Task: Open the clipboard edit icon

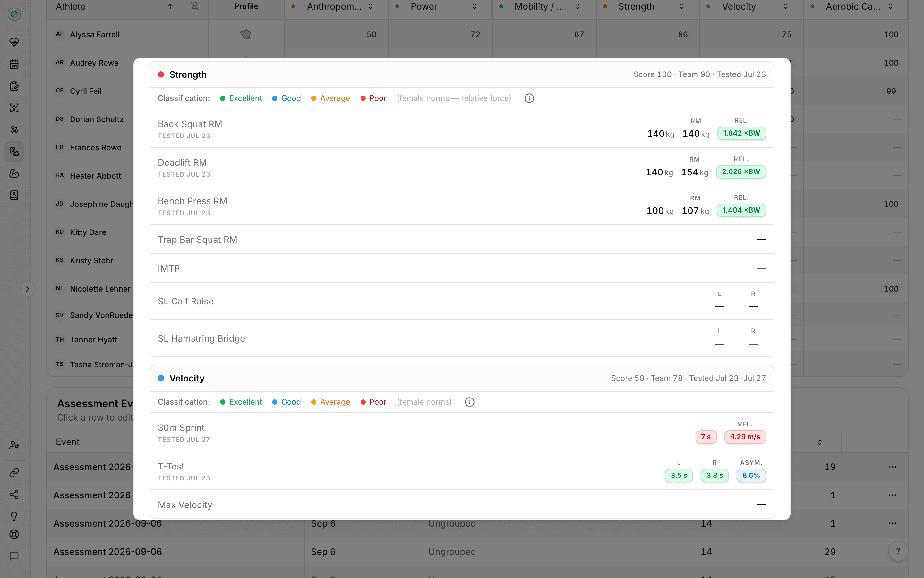Action: (14, 86)
